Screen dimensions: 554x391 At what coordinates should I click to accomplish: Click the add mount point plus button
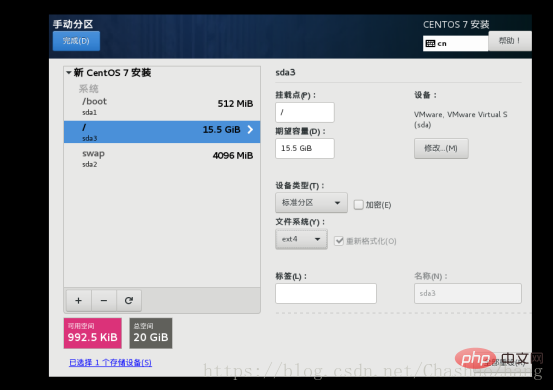[79, 301]
